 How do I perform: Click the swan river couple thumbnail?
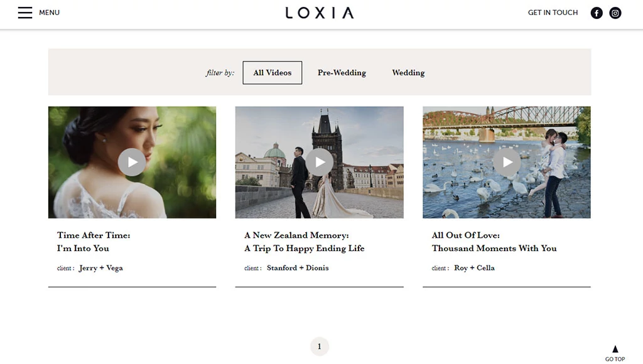[507, 163]
